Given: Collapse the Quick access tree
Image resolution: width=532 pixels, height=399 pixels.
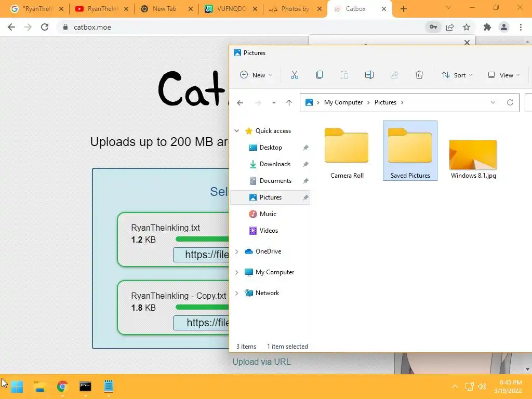Looking at the screenshot, I should 236,131.
